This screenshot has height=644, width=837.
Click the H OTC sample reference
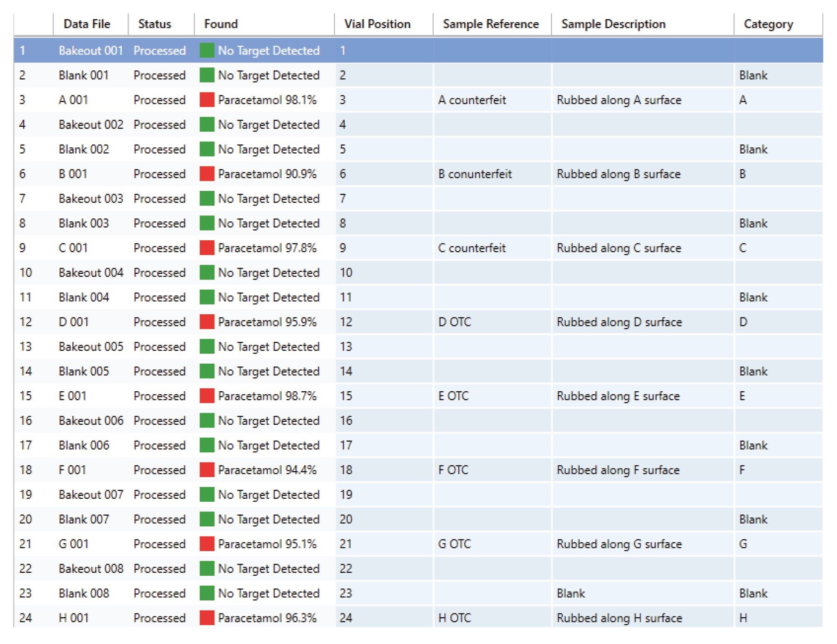(x=454, y=618)
